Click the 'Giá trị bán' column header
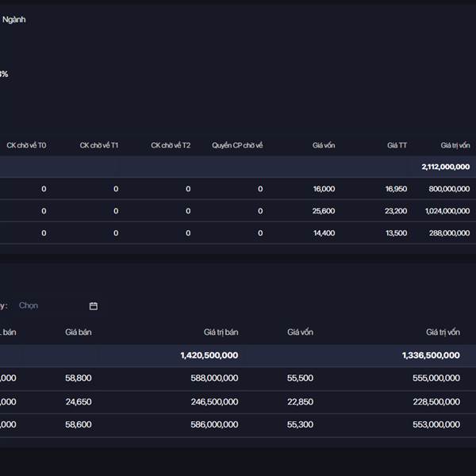Image resolution: width=476 pixels, height=476 pixels. 221,332
